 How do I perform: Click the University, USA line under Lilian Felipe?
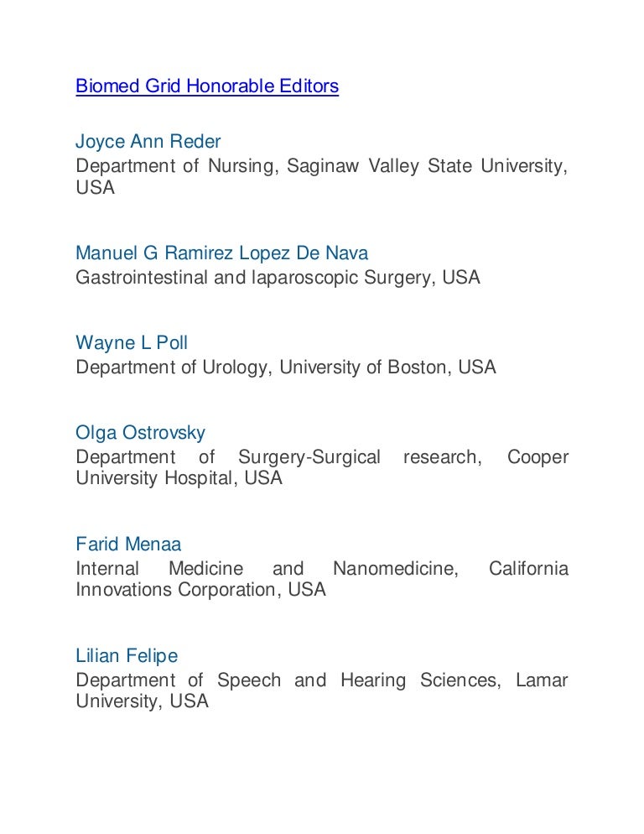point(142,701)
